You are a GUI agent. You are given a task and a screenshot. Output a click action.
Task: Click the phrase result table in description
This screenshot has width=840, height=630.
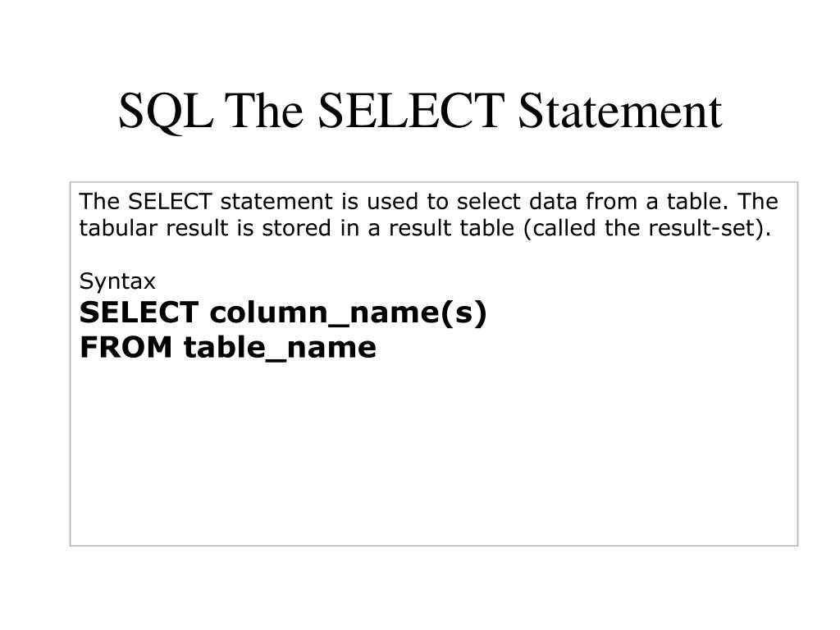451,228
